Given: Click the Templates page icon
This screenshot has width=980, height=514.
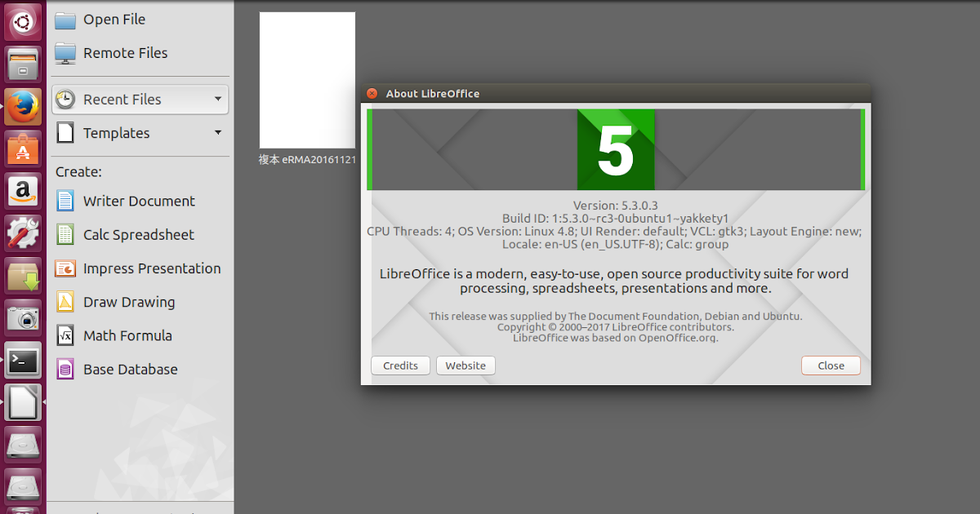Looking at the screenshot, I should tap(65, 133).
